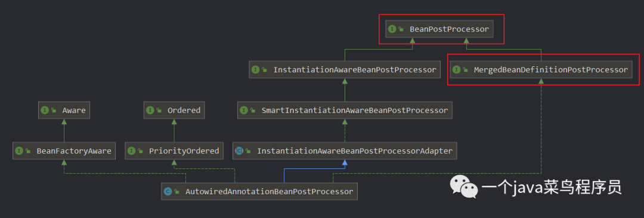Click the class icon of AutowiredAnnotationBeanPostProcessor

pos(168,191)
